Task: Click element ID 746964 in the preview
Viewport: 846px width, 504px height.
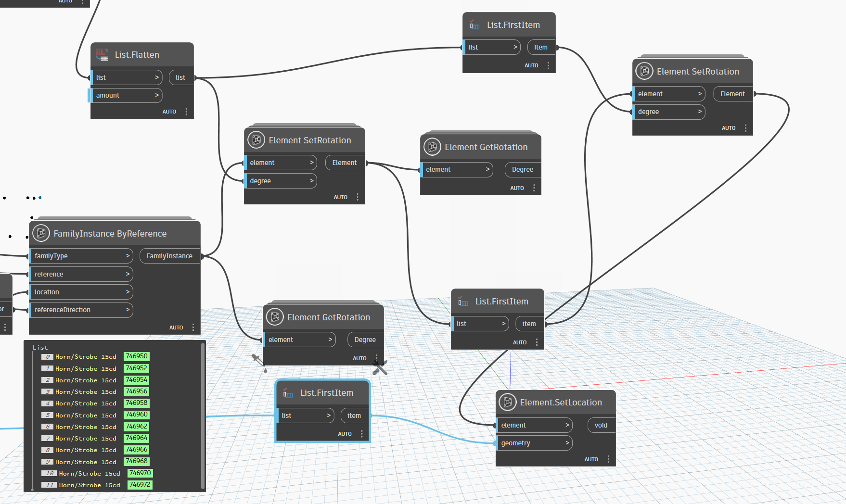Action: tap(137, 438)
